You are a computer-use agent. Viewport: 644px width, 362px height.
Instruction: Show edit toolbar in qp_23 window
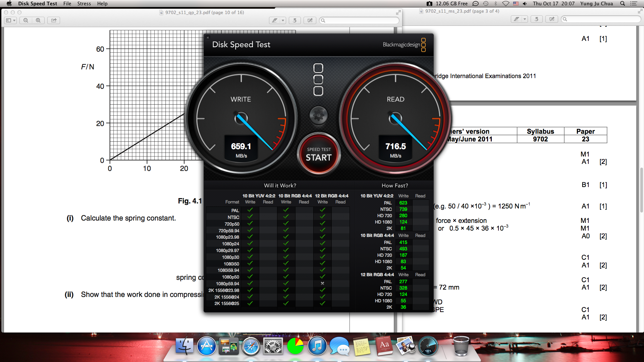(x=310, y=20)
